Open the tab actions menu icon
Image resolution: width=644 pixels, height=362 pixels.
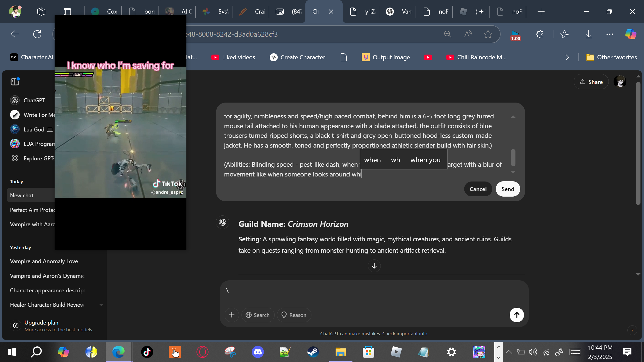click(x=67, y=12)
